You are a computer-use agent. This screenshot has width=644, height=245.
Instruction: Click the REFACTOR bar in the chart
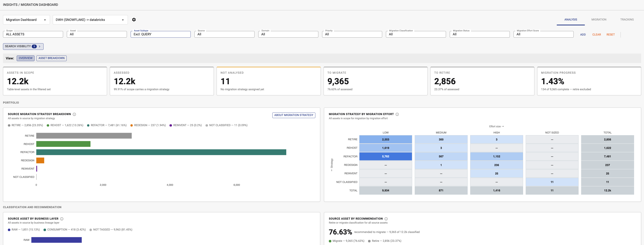(x=161, y=152)
